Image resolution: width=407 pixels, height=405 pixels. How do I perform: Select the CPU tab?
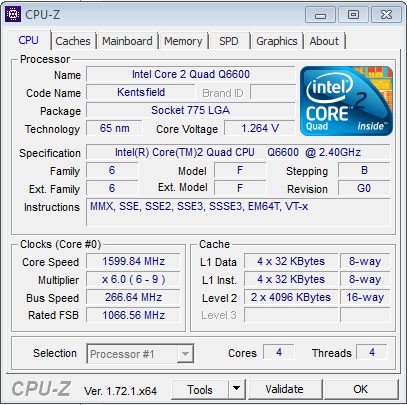[29, 40]
